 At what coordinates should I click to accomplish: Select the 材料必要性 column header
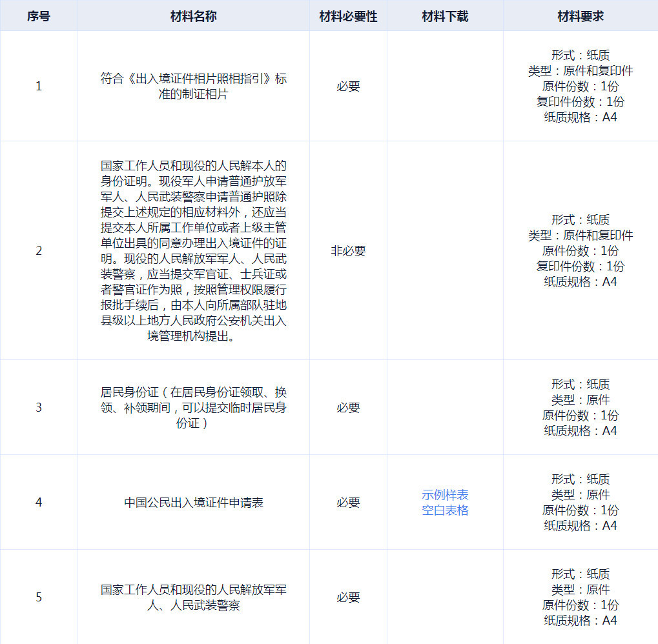348,16
